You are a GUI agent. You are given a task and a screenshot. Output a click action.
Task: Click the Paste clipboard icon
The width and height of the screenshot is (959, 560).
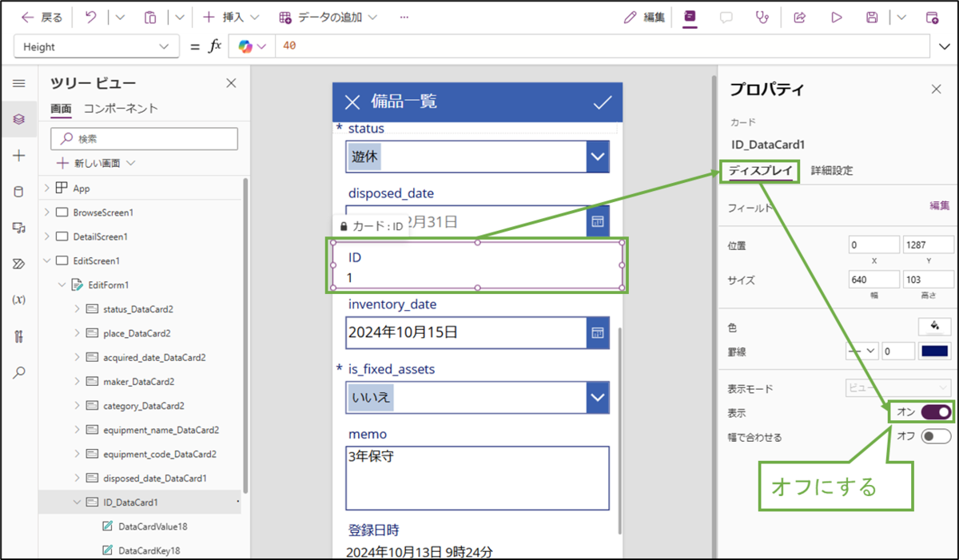(x=150, y=17)
